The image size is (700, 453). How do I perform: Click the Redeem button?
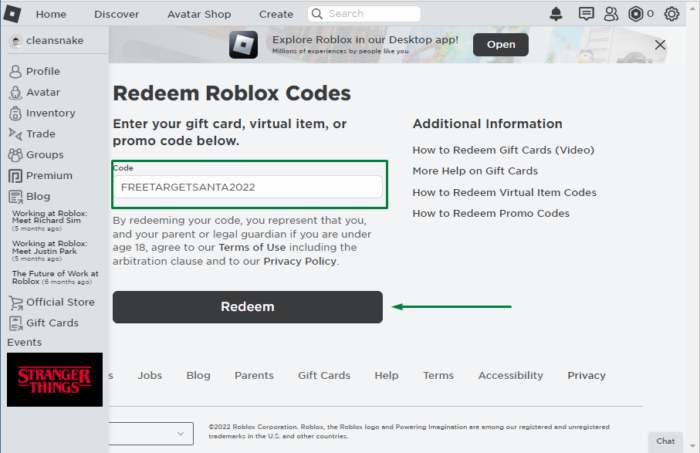click(247, 307)
